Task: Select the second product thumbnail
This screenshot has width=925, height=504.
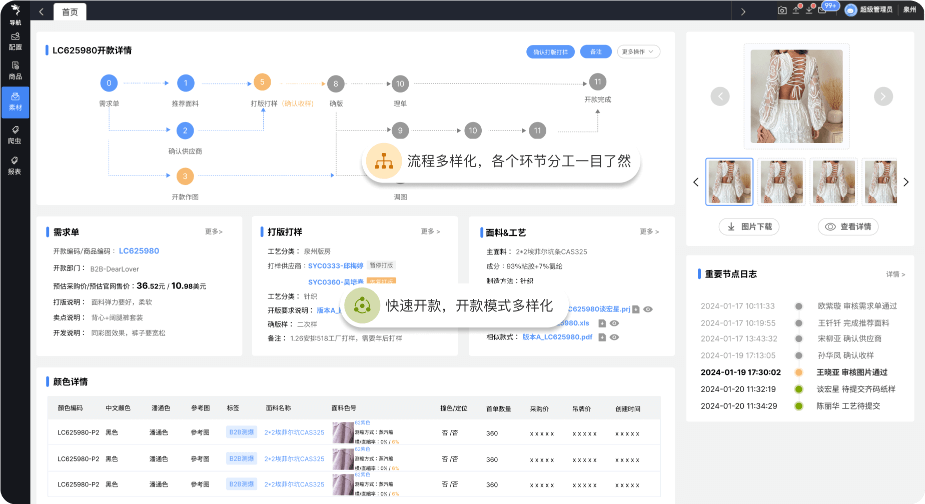Action: pos(781,181)
